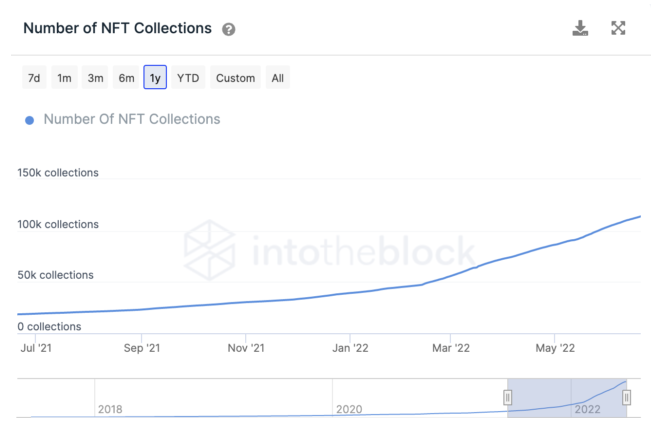Click 2020 on the navigator timeline

(x=348, y=409)
